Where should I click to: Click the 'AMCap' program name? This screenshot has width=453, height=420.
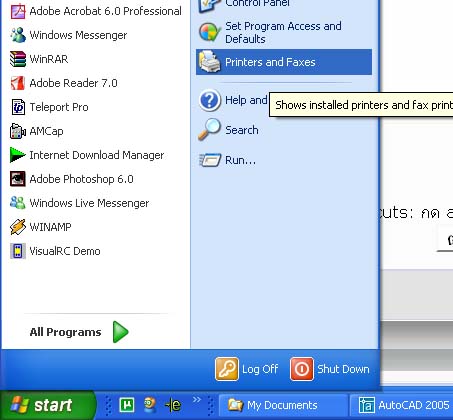[46, 131]
